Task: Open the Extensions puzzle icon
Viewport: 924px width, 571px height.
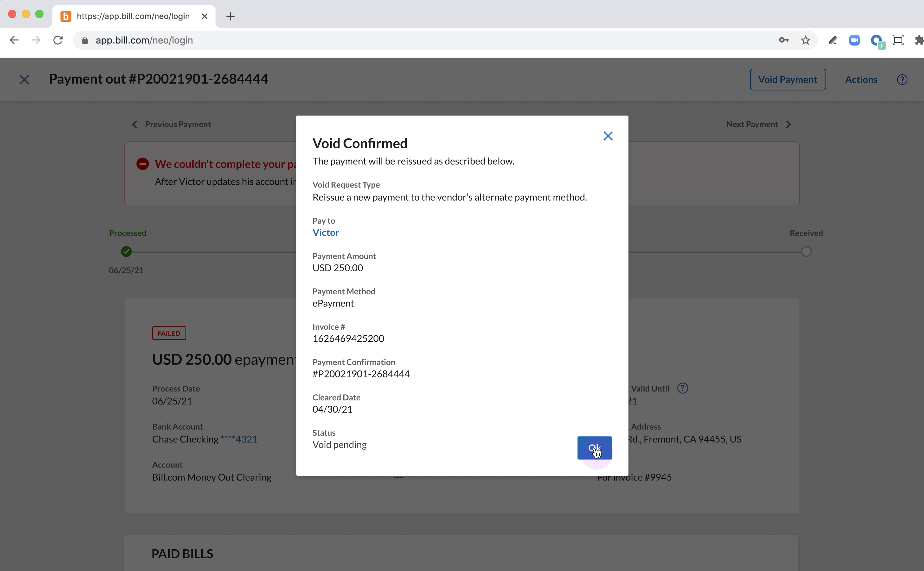Action: (919, 40)
